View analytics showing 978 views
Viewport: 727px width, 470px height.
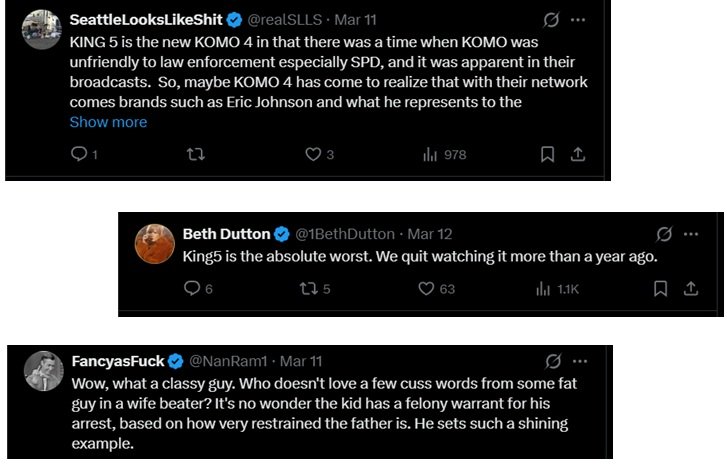click(x=431, y=154)
